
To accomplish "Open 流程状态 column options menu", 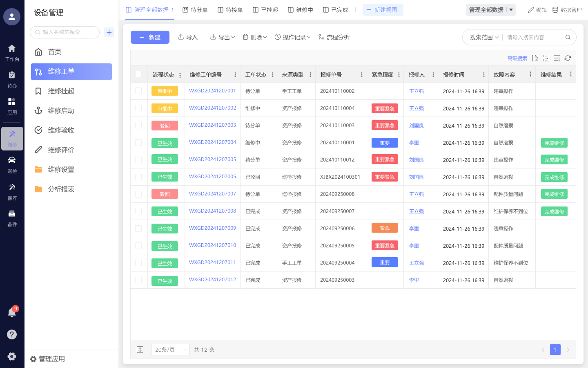I will 180,75.
